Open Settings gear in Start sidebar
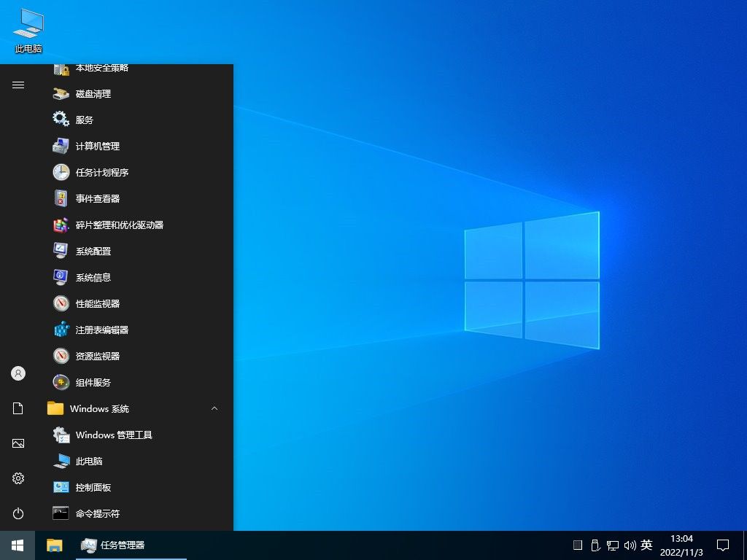This screenshot has height=560, width=747. [18, 478]
